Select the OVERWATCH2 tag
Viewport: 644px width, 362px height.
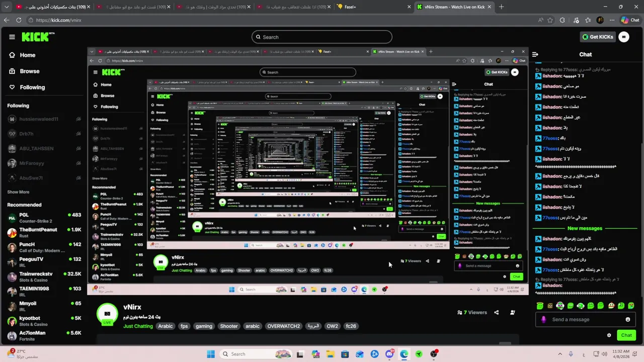click(x=284, y=326)
